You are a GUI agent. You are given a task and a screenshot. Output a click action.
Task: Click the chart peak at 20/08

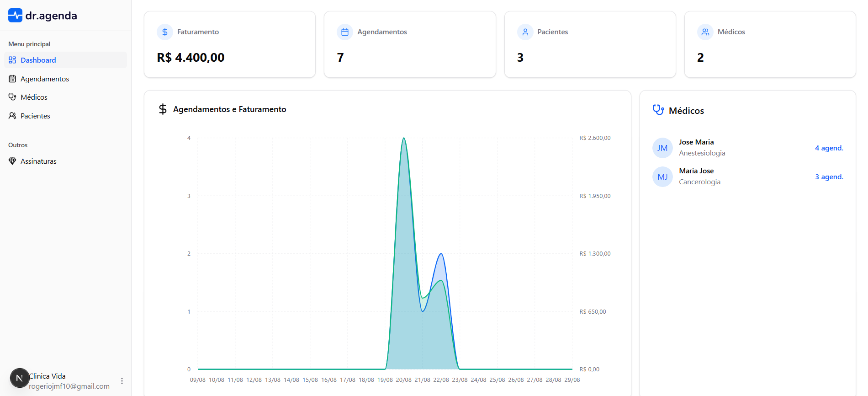pos(404,139)
